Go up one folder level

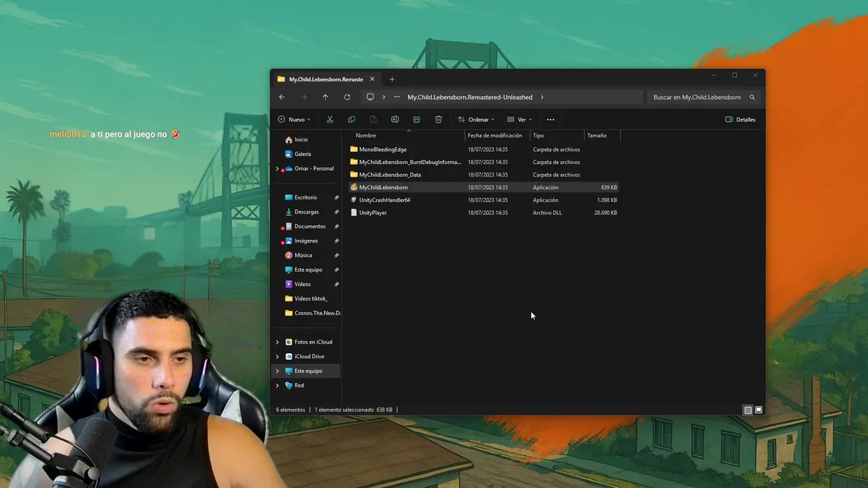(x=325, y=97)
